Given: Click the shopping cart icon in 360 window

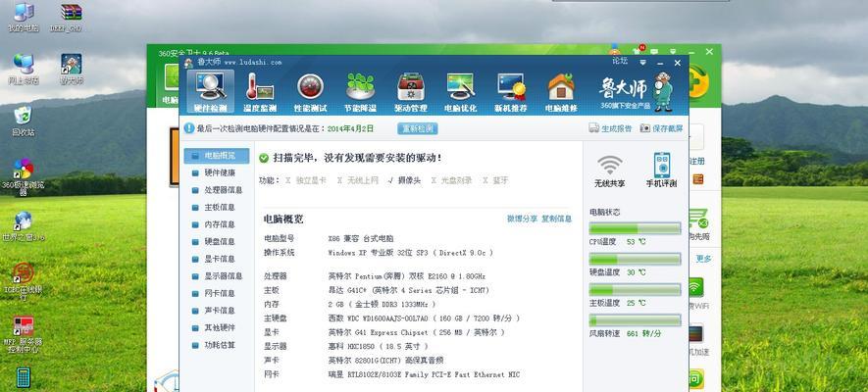Looking at the screenshot, I should click(697, 219).
